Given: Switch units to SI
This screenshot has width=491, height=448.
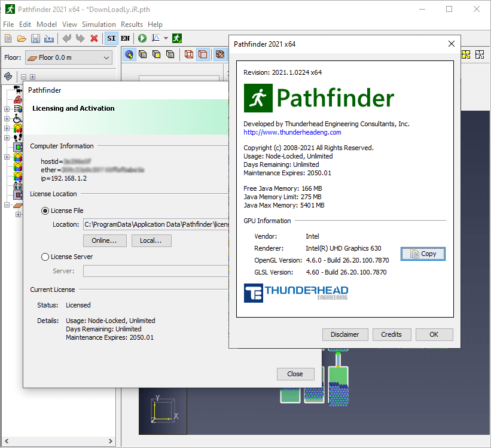Looking at the screenshot, I should (x=111, y=38).
